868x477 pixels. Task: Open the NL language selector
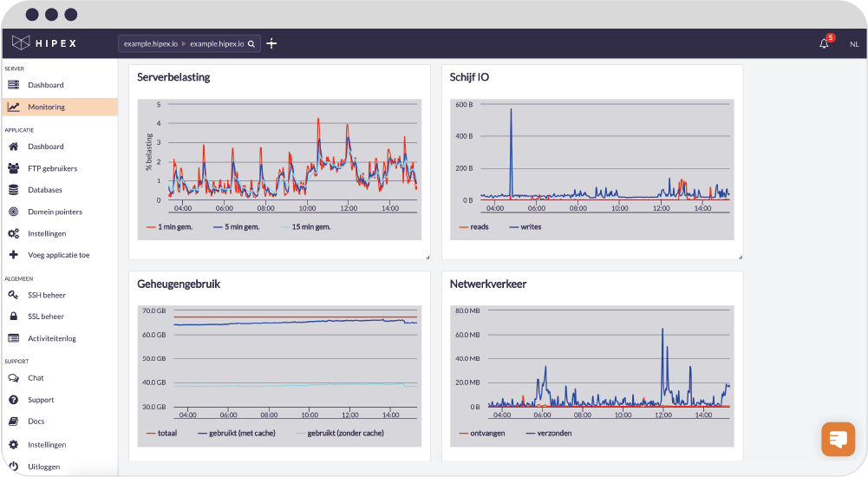tap(854, 43)
